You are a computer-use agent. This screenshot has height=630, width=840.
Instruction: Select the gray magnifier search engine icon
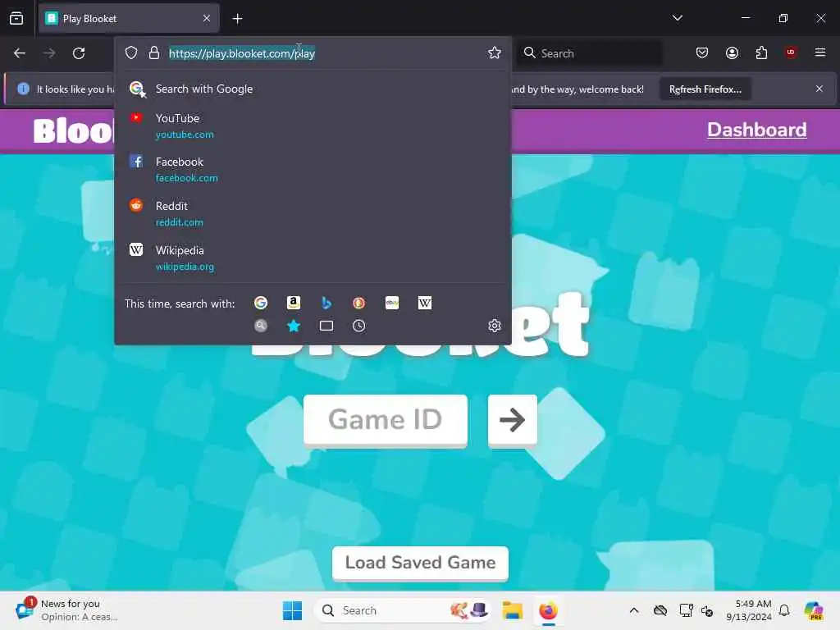click(261, 326)
